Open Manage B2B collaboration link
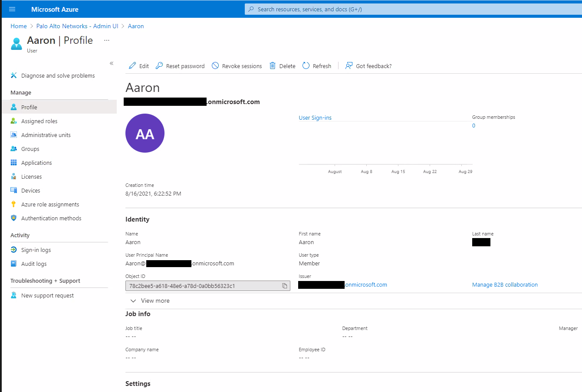 pyautogui.click(x=505, y=285)
